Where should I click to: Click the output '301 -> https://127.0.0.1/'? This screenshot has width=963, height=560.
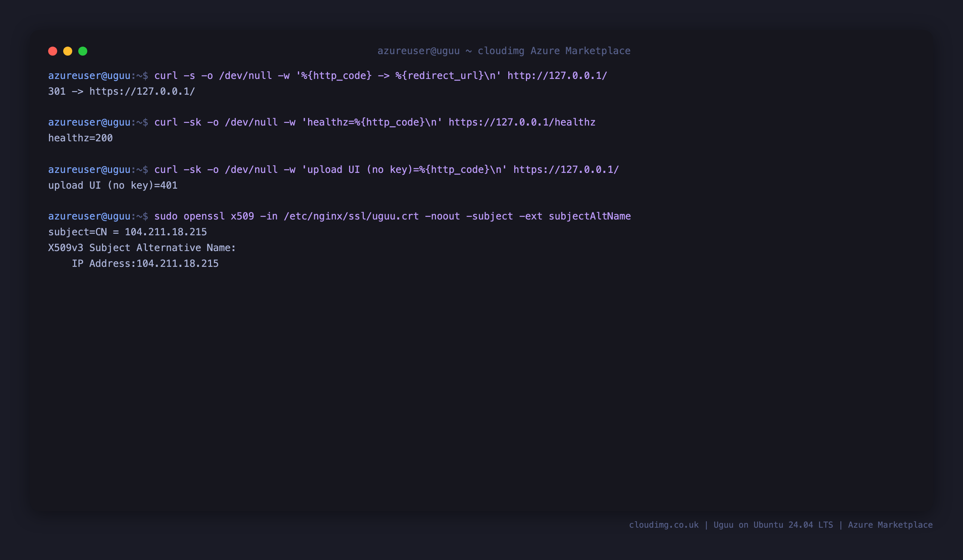click(122, 91)
